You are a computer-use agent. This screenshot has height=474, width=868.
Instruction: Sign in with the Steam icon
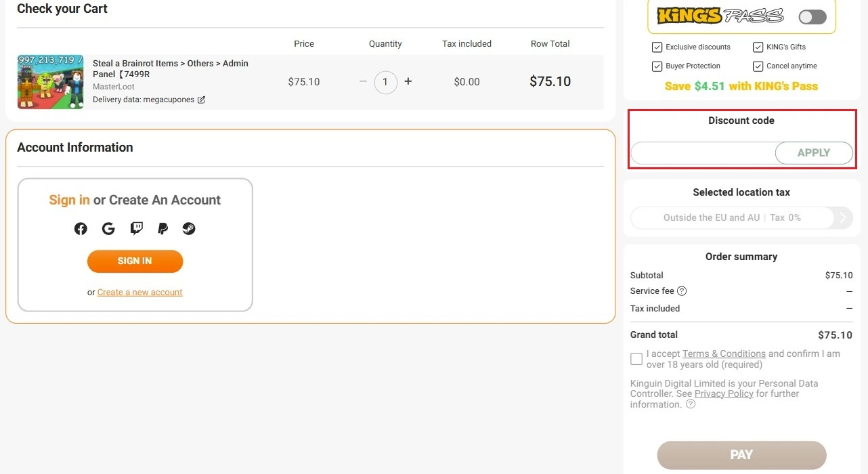(189, 229)
